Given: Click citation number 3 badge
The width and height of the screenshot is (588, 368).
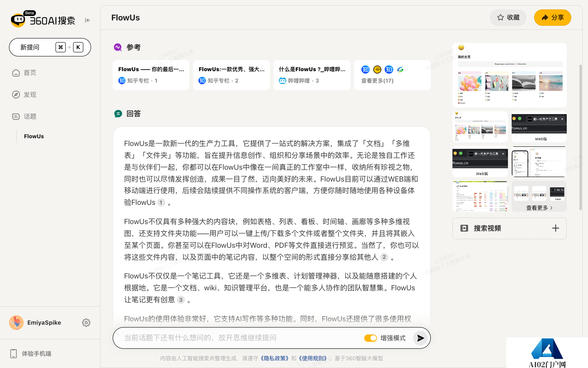Looking at the screenshot, I should [x=181, y=300].
